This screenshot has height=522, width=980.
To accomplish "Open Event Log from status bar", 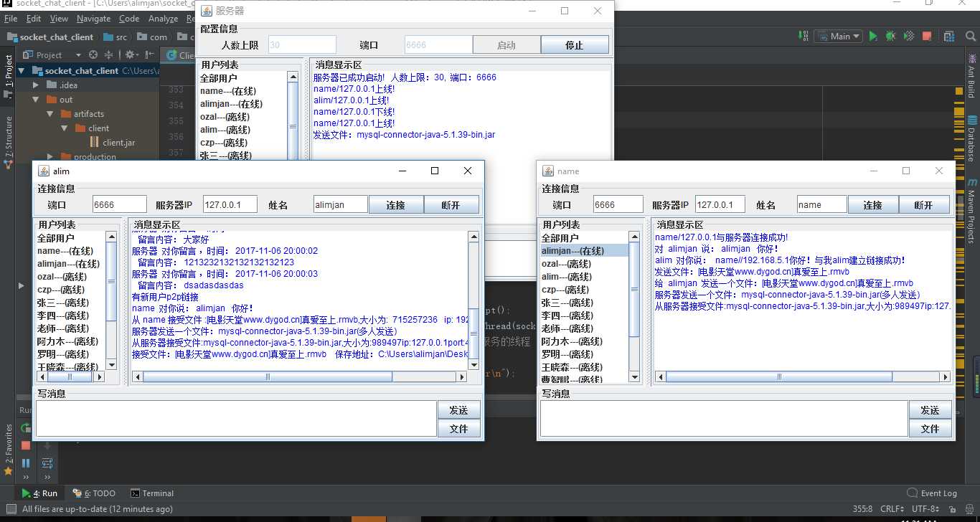I will point(932,493).
